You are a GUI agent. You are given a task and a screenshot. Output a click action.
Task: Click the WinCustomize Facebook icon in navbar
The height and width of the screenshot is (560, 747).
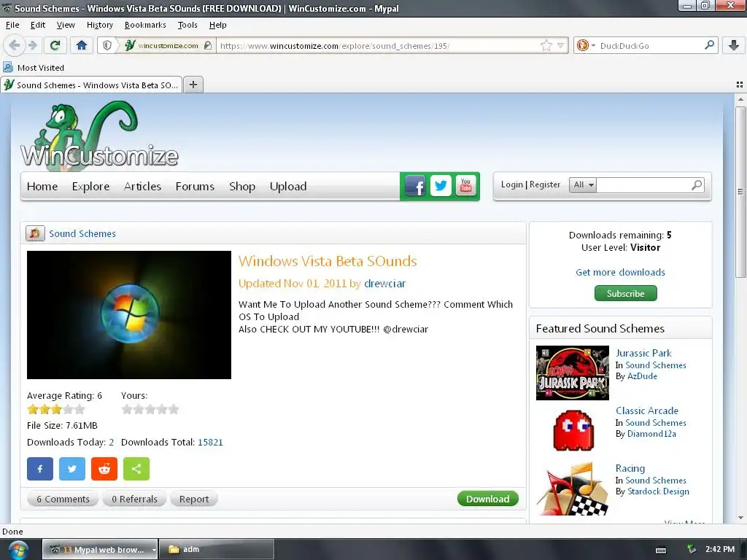coord(415,186)
